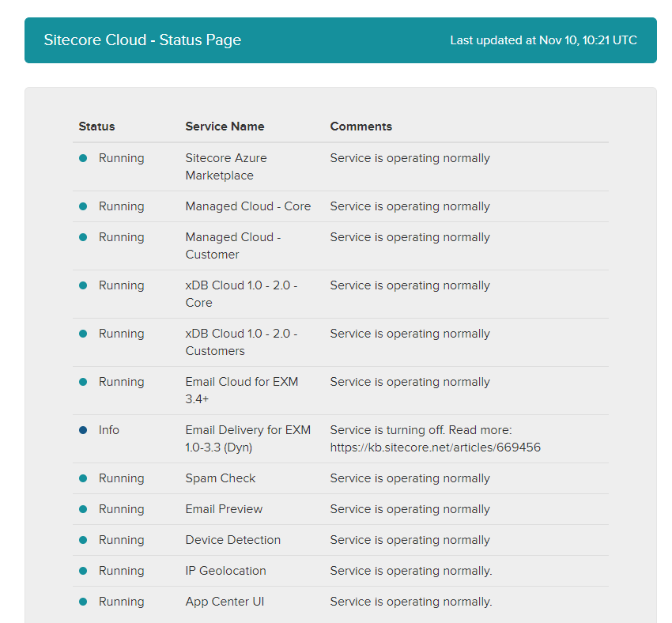Select Device Detection service name
The height and width of the screenshot is (623, 672).
coord(232,540)
